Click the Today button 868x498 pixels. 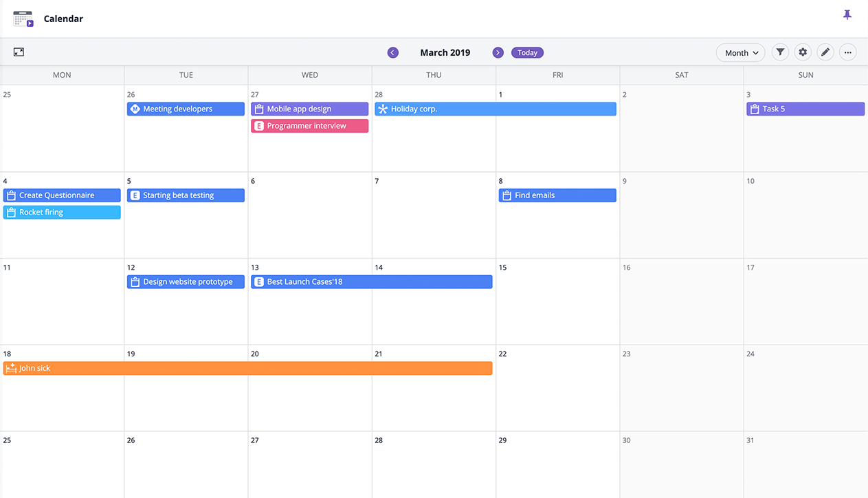(527, 52)
